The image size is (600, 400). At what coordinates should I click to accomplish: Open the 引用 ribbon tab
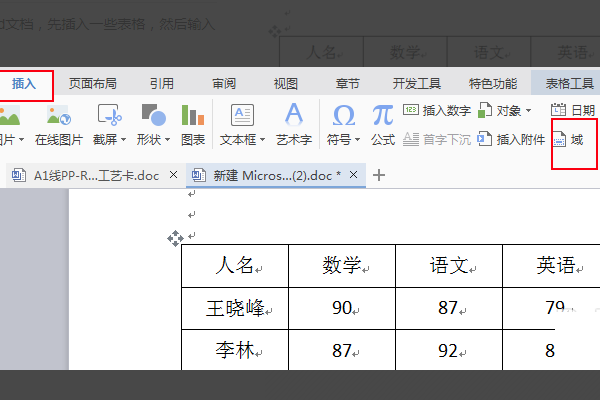coord(162,83)
